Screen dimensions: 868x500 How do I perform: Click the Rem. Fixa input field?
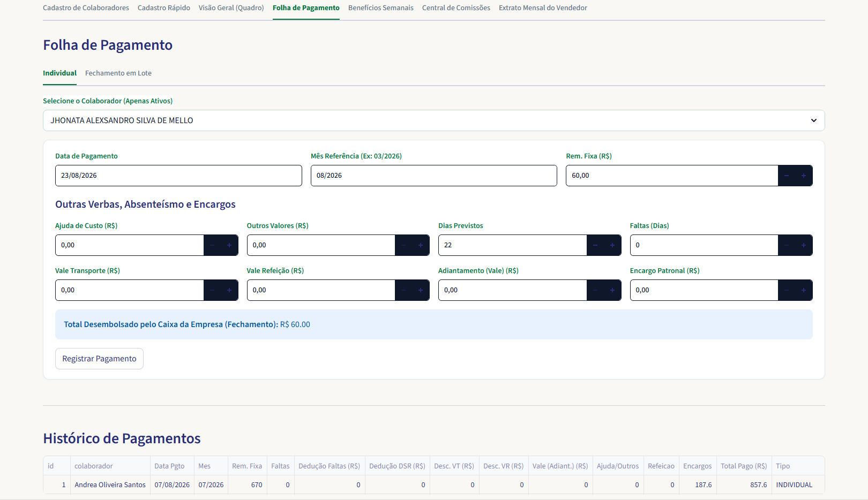pyautogui.click(x=672, y=176)
